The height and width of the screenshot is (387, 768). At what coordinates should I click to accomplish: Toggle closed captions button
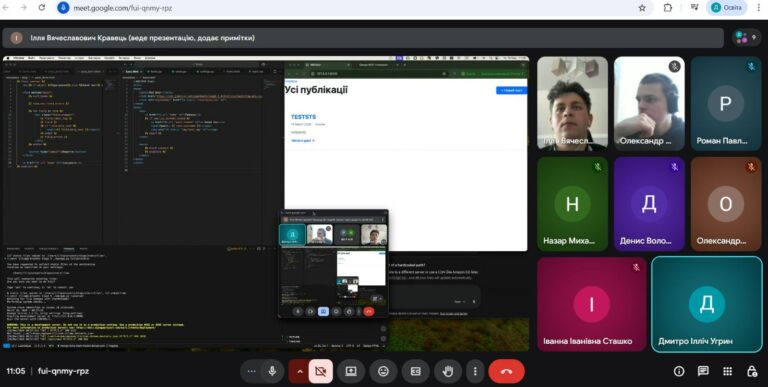pyautogui.click(x=415, y=371)
